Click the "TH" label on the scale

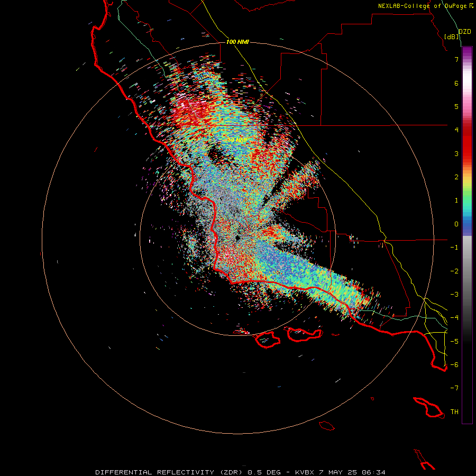(x=454, y=412)
